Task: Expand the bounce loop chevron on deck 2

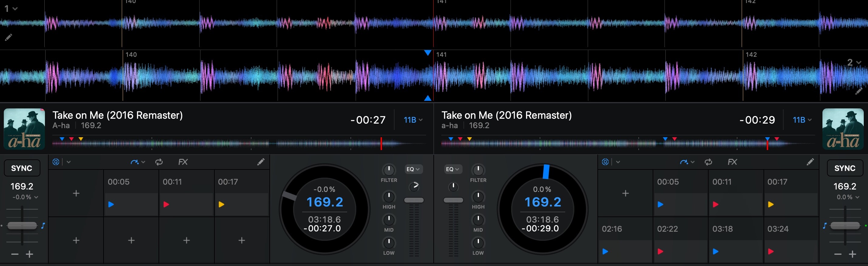Action: click(x=692, y=162)
